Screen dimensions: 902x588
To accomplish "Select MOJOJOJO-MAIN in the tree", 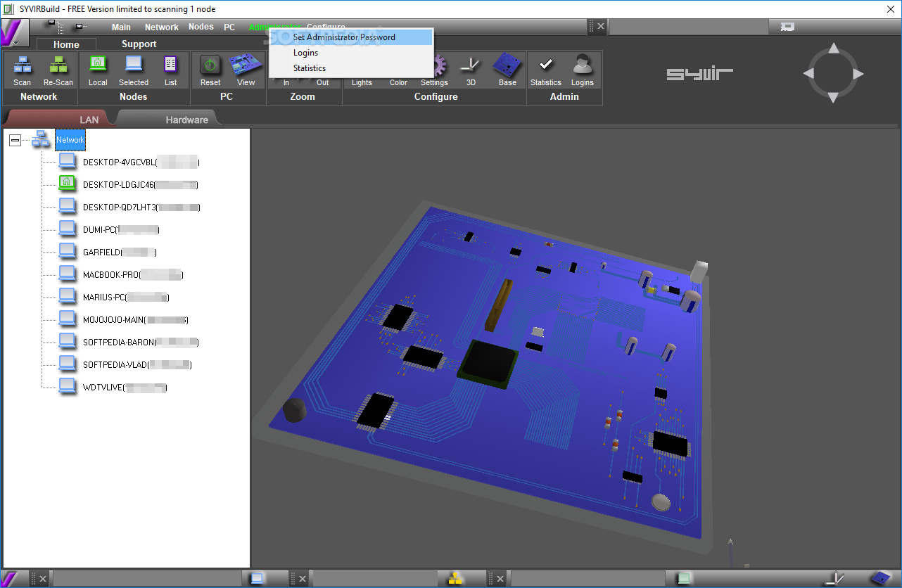I will point(136,320).
